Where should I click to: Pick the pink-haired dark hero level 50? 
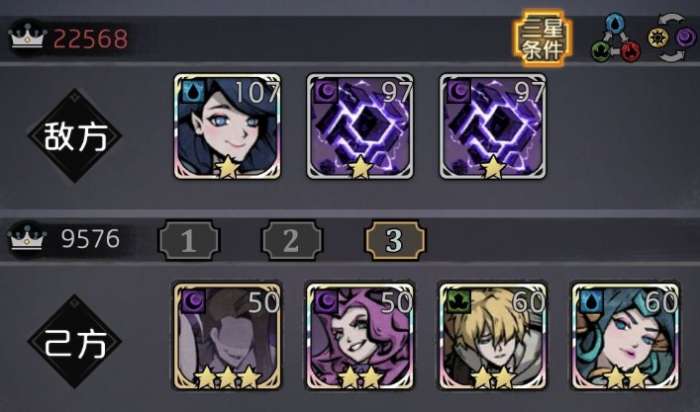click(x=360, y=336)
